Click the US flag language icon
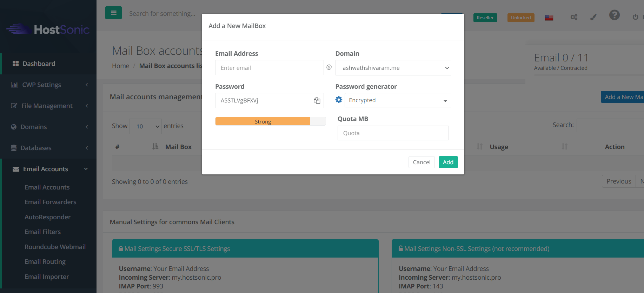644x293 pixels. coord(549,18)
